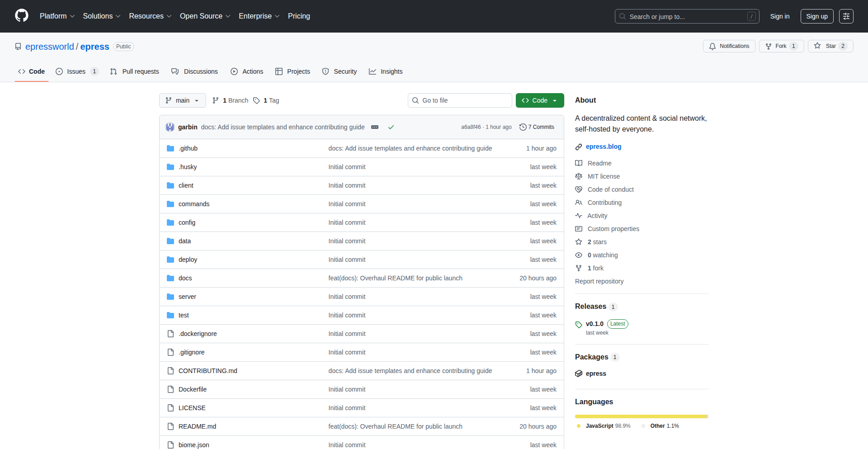Open the epress.blog website link
This screenshot has width=868, height=449.
click(x=604, y=147)
